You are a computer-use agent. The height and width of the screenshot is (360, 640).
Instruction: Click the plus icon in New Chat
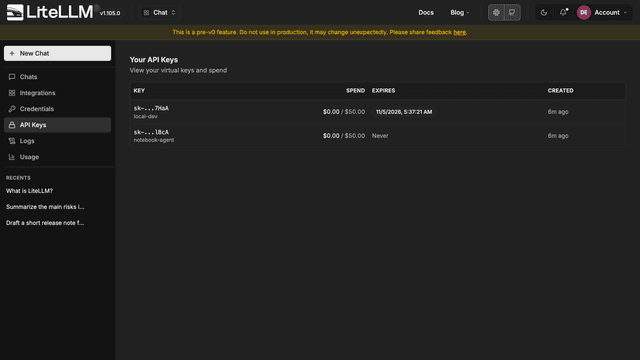point(12,53)
